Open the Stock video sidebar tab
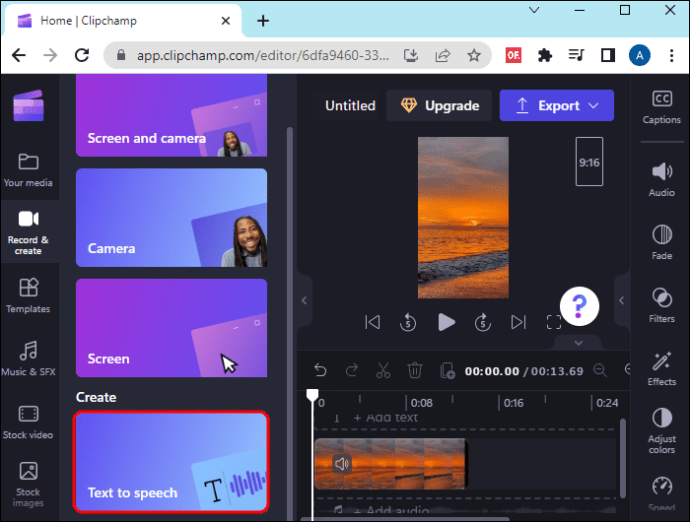This screenshot has height=522, width=690. point(28,422)
